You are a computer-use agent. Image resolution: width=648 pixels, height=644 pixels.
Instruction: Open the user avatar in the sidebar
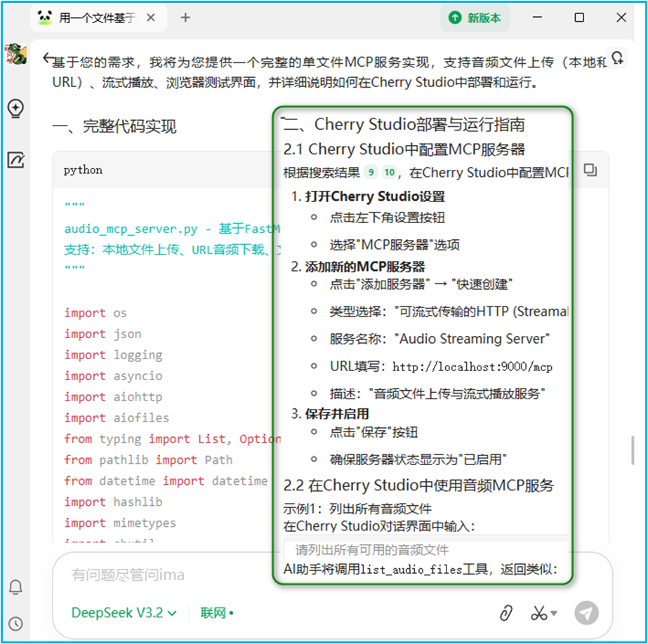click(x=15, y=54)
